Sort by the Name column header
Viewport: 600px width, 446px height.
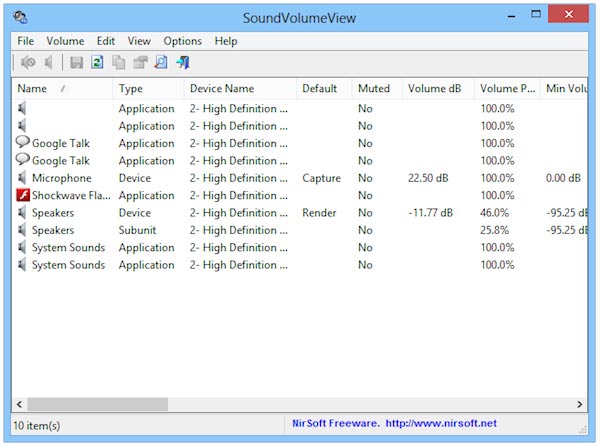62,89
